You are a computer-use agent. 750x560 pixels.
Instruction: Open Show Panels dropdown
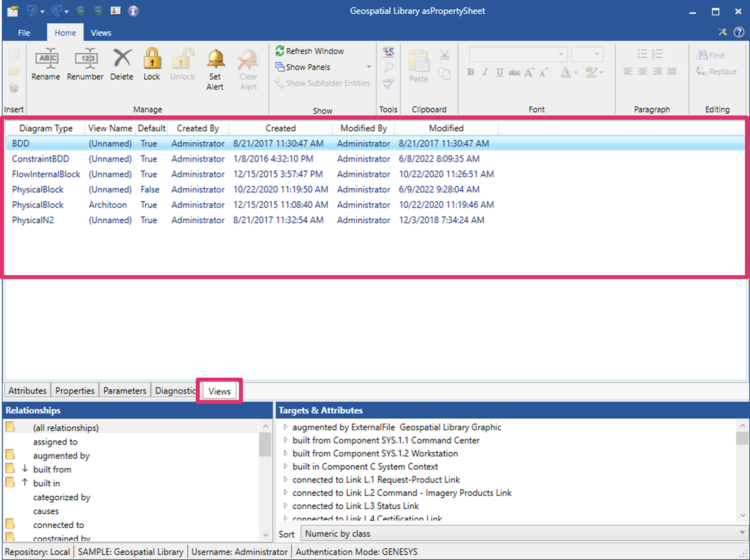pyautogui.click(x=369, y=67)
